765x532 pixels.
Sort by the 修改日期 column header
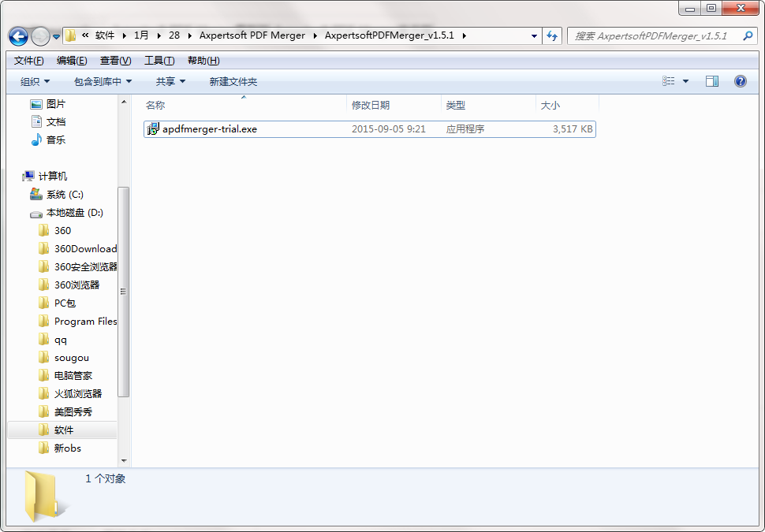point(394,105)
